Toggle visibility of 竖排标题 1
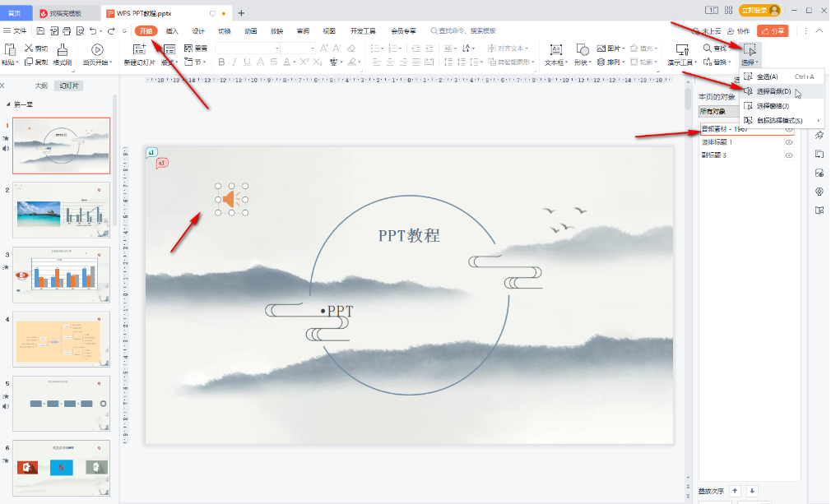The height and width of the screenshot is (504, 831). (788, 141)
